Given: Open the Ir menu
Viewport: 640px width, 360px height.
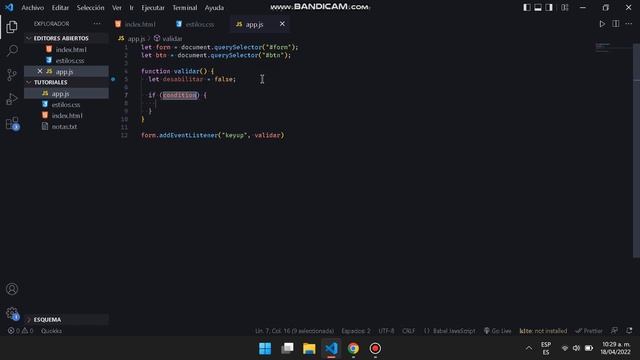Looking at the screenshot, I should [x=131, y=8].
